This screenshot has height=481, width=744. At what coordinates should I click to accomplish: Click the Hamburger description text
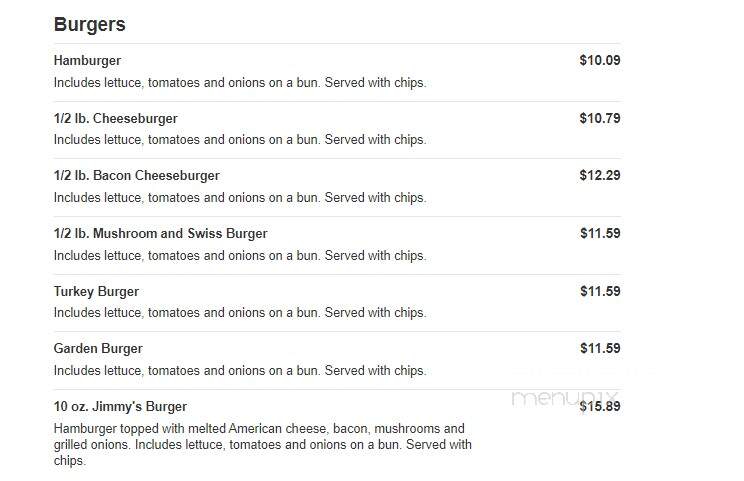click(x=240, y=83)
